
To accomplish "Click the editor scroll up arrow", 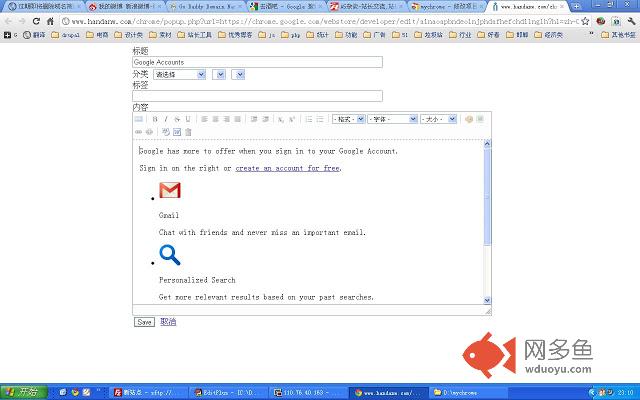I will tap(487, 144).
